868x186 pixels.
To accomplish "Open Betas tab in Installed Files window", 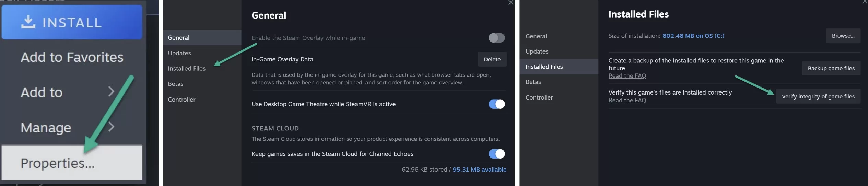I will pyautogui.click(x=533, y=82).
